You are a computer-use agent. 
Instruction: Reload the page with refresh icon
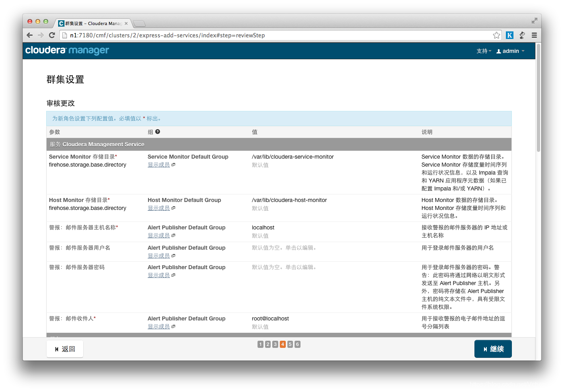pyautogui.click(x=52, y=35)
